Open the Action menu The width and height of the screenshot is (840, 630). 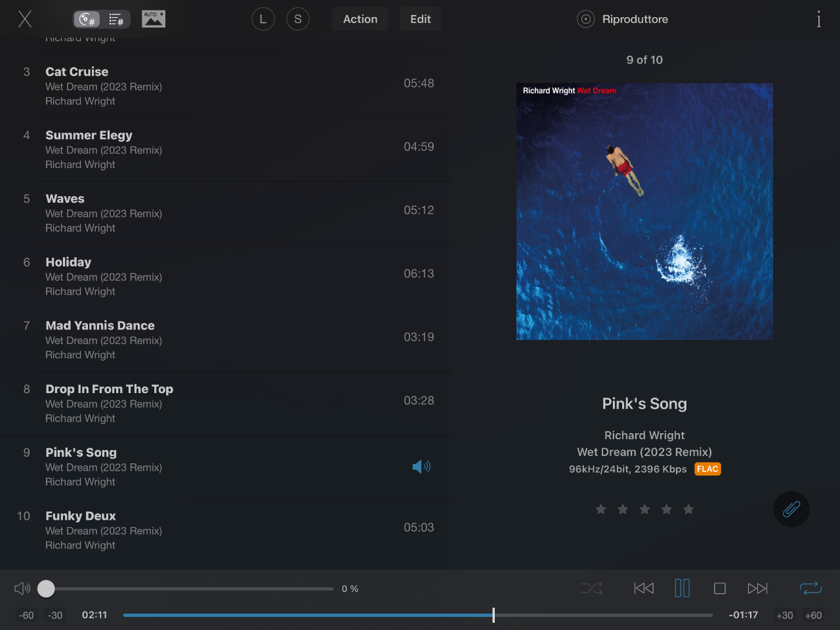(x=360, y=19)
